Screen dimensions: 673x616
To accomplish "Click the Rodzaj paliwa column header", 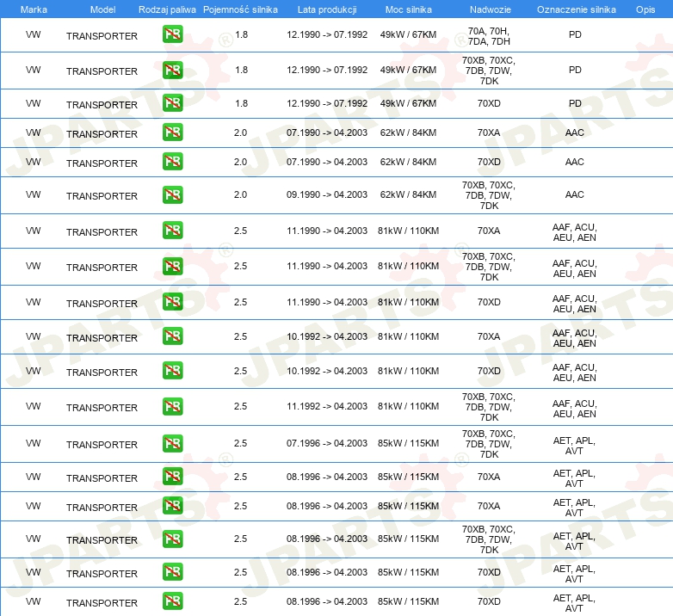I will [x=167, y=9].
